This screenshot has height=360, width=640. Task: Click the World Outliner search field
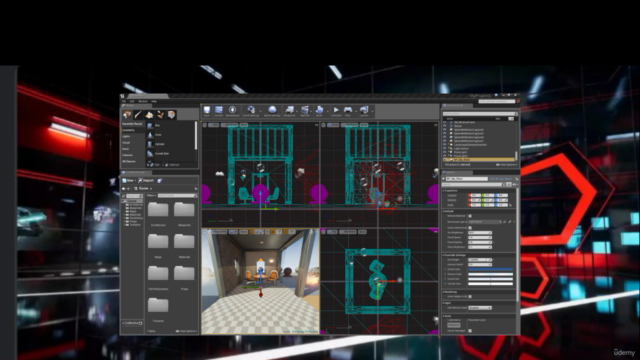(479, 114)
